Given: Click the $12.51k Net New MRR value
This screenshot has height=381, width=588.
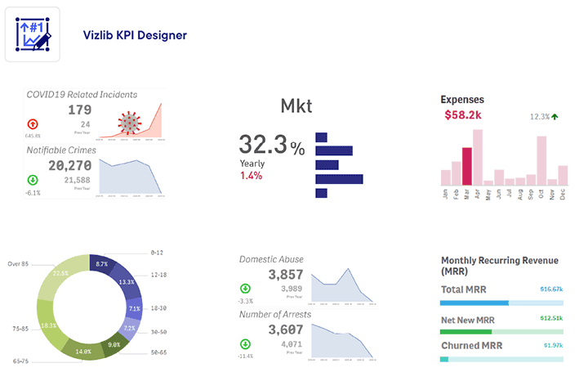Looking at the screenshot, I should coord(551,318).
